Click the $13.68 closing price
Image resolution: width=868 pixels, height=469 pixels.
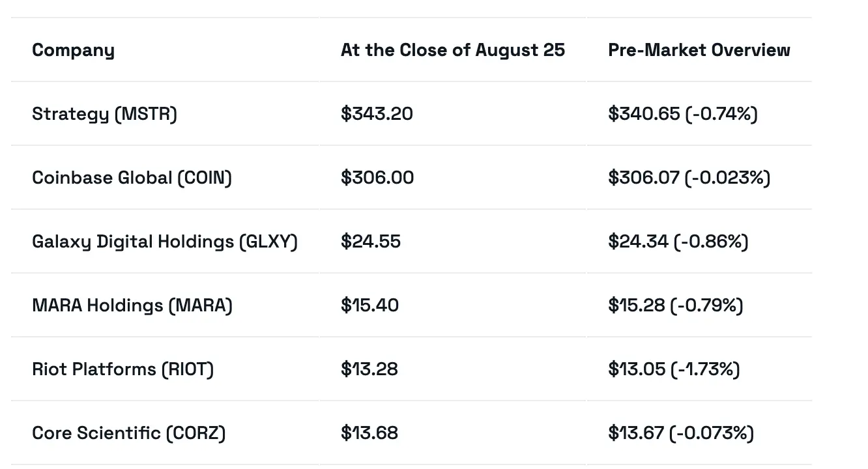pos(369,433)
